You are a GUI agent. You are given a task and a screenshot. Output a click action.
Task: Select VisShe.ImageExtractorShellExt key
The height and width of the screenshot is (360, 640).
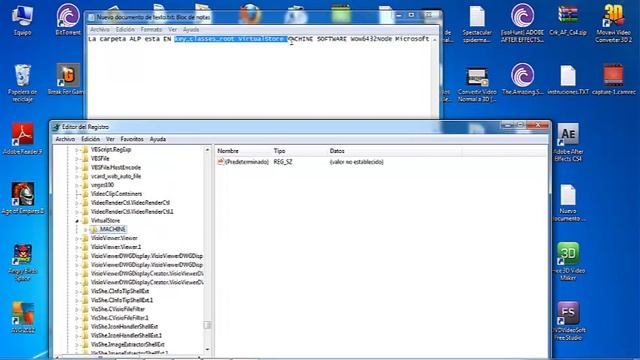127,344
